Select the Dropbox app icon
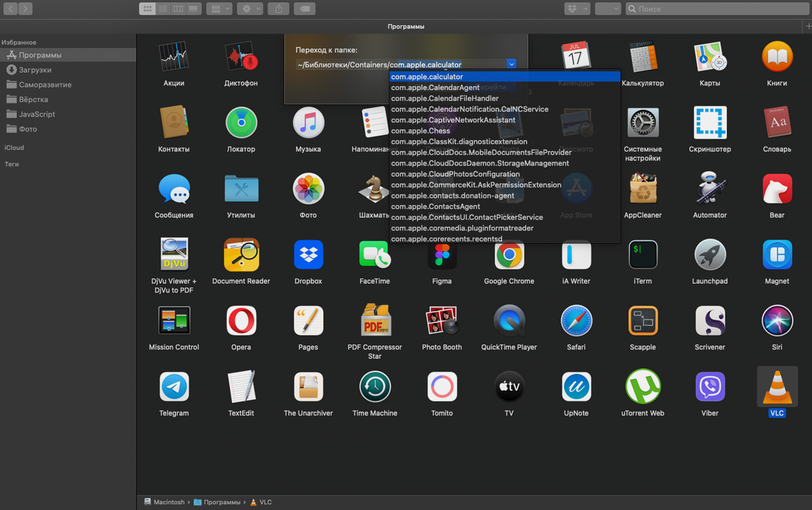The height and width of the screenshot is (510, 812). click(x=308, y=254)
